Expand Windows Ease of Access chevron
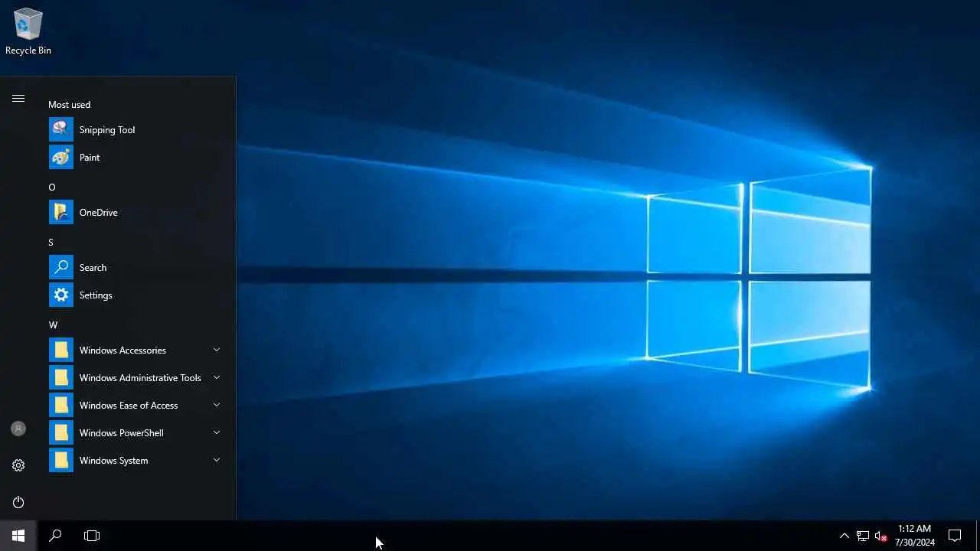Screen dimensions: 980x551 pyautogui.click(x=217, y=405)
